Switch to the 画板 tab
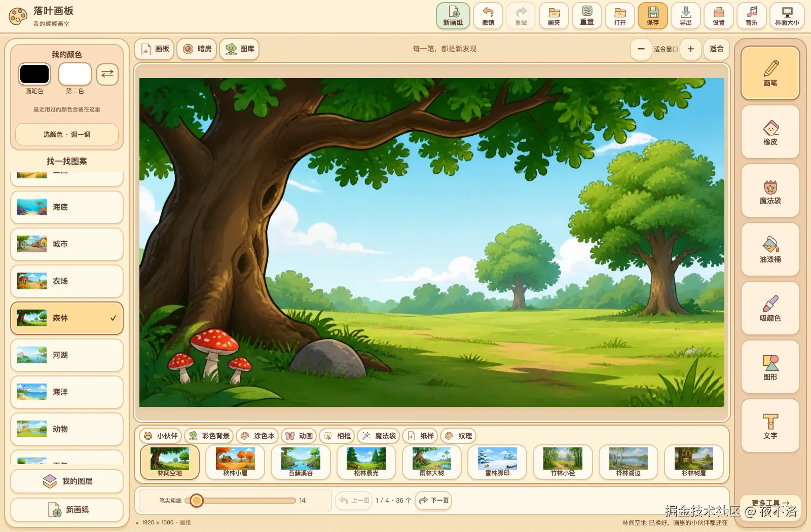Viewport: 811px width, 532px height. coord(155,49)
